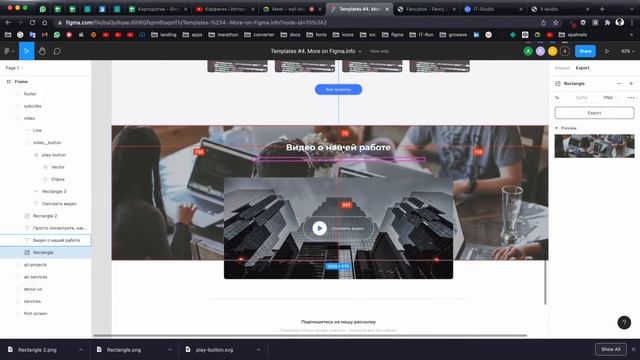This screenshot has width=640, height=360.
Task: Click the blue Share button
Action: [x=585, y=51]
